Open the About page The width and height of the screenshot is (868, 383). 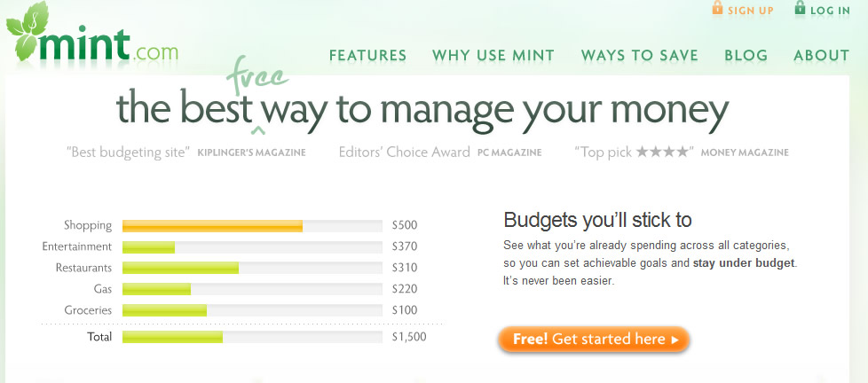point(821,56)
